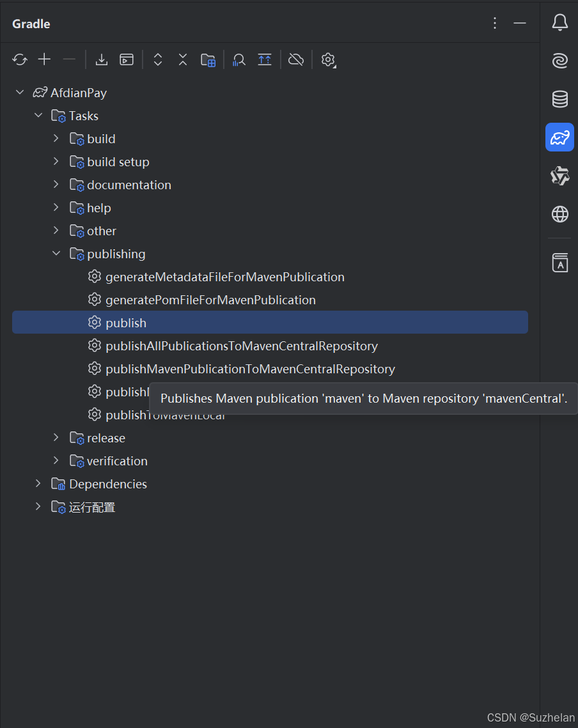Expand the verification task group
578x728 pixels.
coord(56,460)
